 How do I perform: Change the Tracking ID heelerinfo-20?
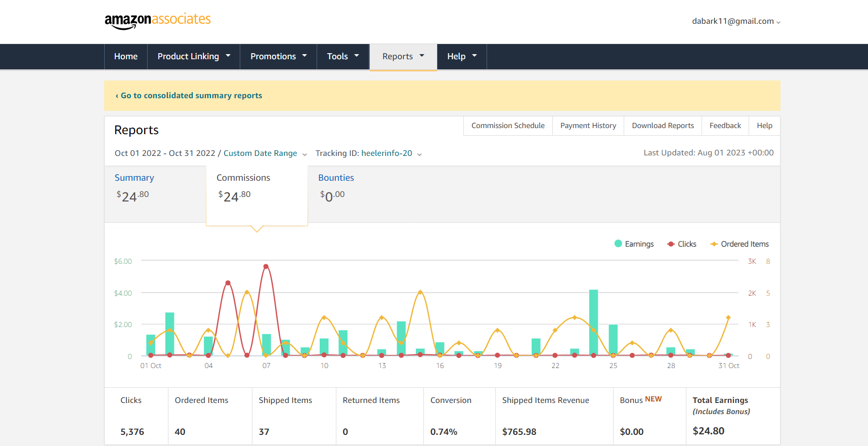click(391, 153)
